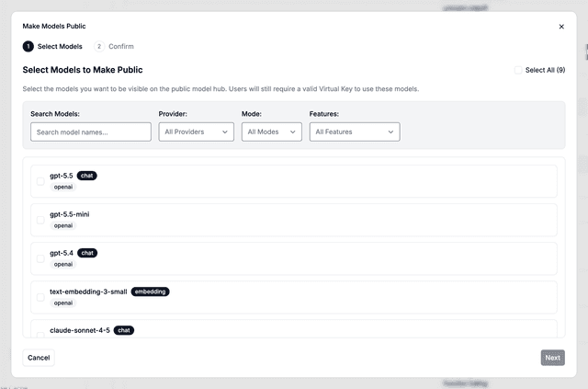The width and height of the screenshot is (588, 389).
Task: Click the openai tag under gpt-5.5-mini
Action: point(63,225)
